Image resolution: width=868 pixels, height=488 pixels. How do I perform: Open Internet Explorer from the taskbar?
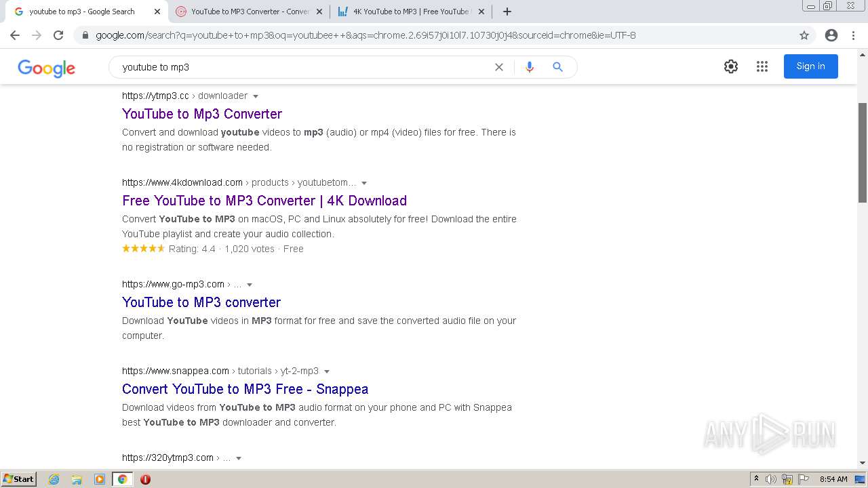tap(54, 479)
